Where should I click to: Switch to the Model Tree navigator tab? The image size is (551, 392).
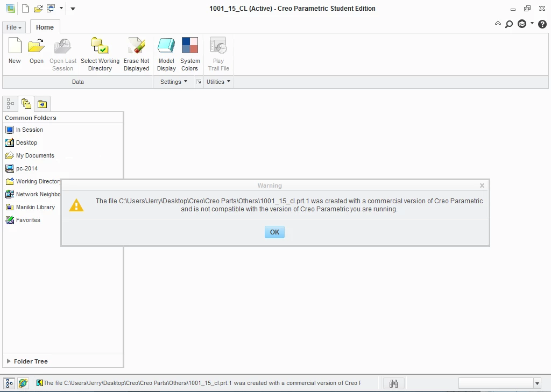(x=10, y=104)
